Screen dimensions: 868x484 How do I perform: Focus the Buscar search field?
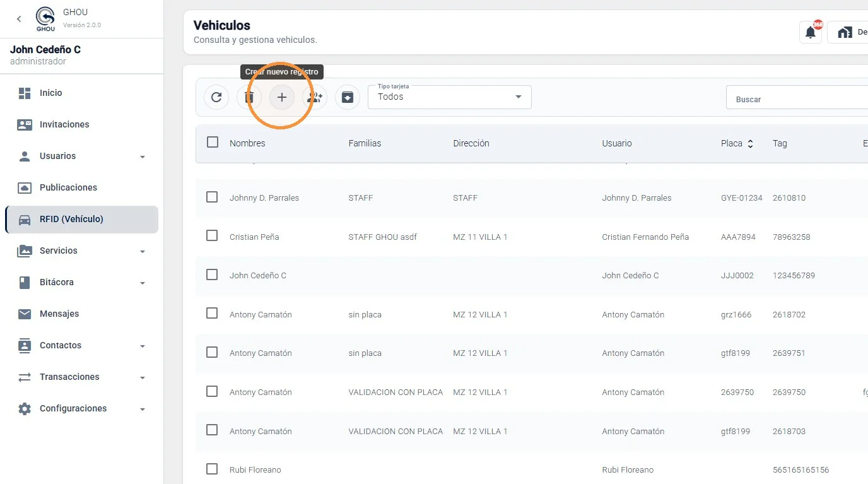(x=797, y=98)
